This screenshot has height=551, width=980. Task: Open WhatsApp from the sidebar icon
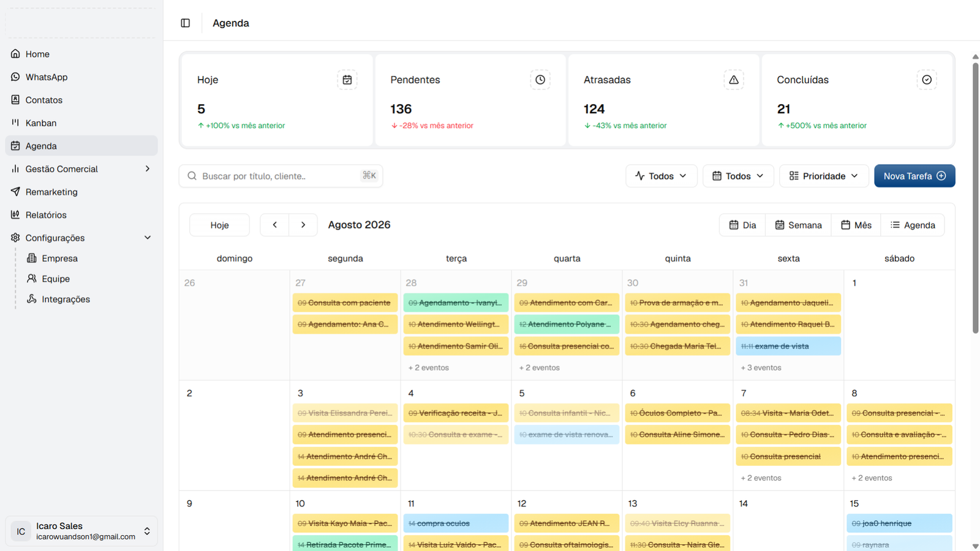click(x=15, y=77)
